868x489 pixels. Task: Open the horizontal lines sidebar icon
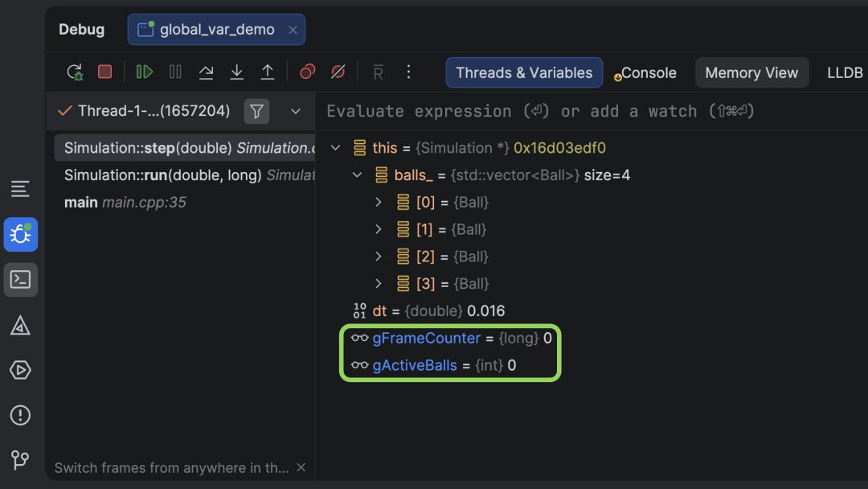pyautogui.click(x=20, y=189)
